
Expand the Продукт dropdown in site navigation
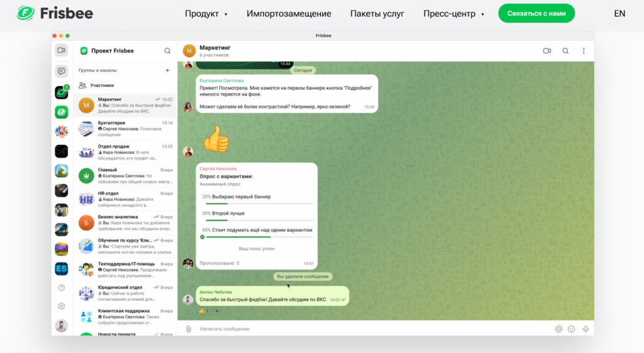point(206,14)
